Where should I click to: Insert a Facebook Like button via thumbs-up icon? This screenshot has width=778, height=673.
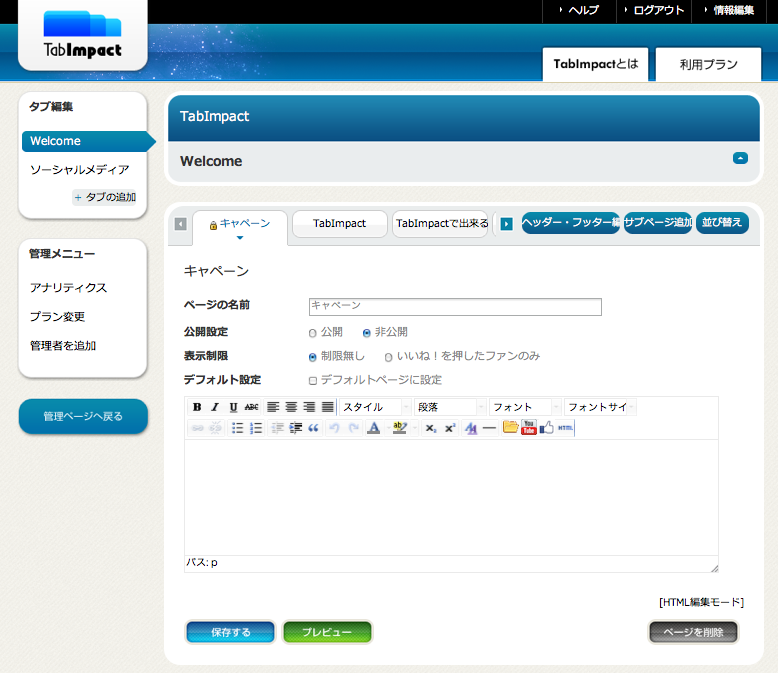[x=547, y=427]
